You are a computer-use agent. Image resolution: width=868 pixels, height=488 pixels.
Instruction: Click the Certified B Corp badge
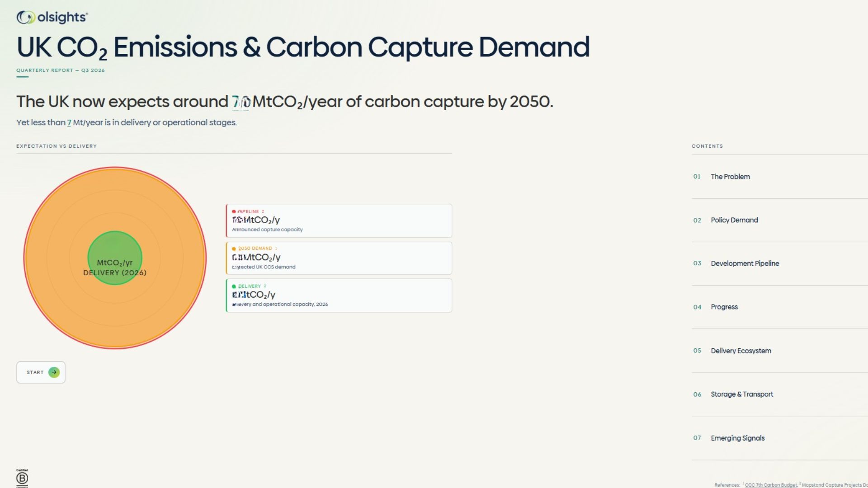(x=22, y=478)
